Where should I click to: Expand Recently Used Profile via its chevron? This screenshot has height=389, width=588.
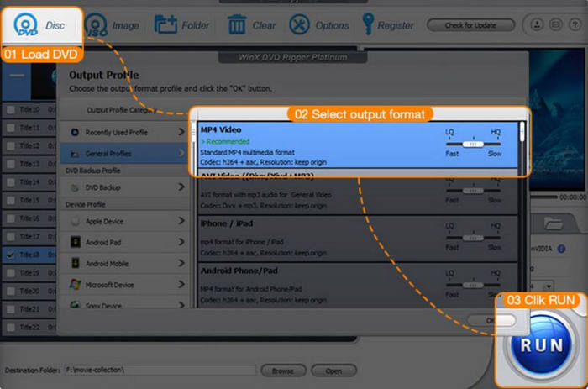tap(181, 132)
